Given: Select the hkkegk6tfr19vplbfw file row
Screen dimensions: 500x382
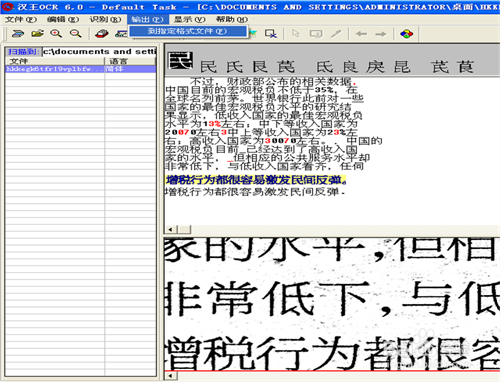Looking at the screenshot, I should click(81, 69).
